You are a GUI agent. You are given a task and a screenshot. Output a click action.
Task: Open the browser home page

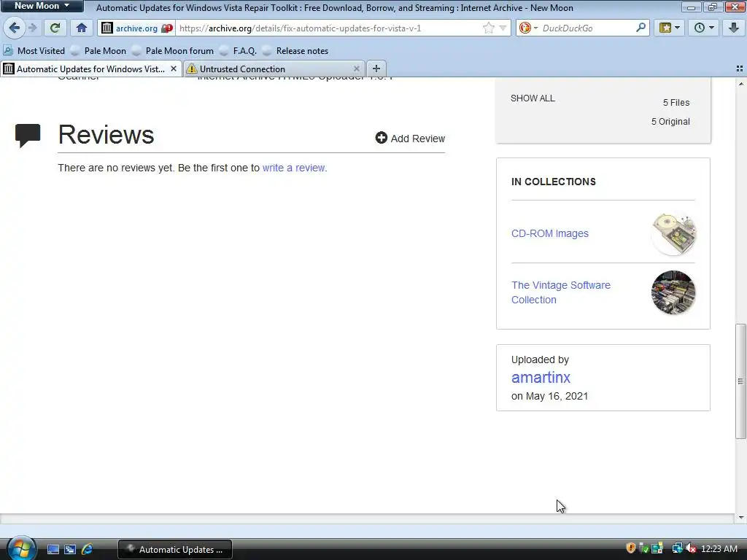pyautogui.click(x=82, y=28)
